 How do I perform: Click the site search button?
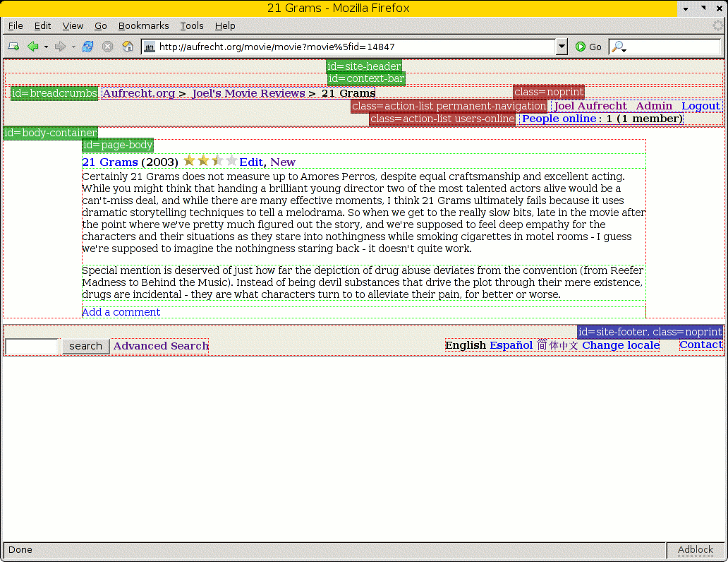(x=85, y=346)
